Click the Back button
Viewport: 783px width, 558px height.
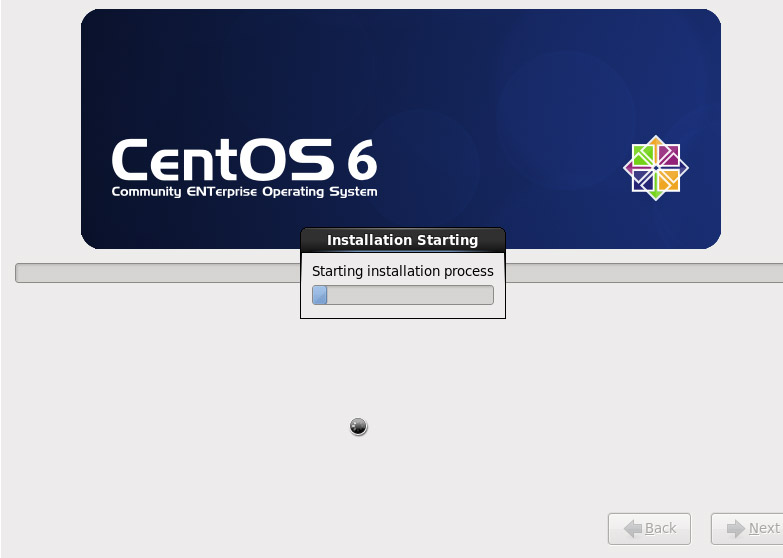click(649, 529)
